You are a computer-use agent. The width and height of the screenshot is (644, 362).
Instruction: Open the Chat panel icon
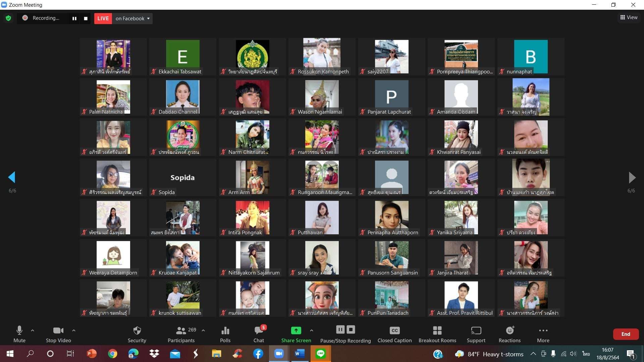[x=259, y=331]
